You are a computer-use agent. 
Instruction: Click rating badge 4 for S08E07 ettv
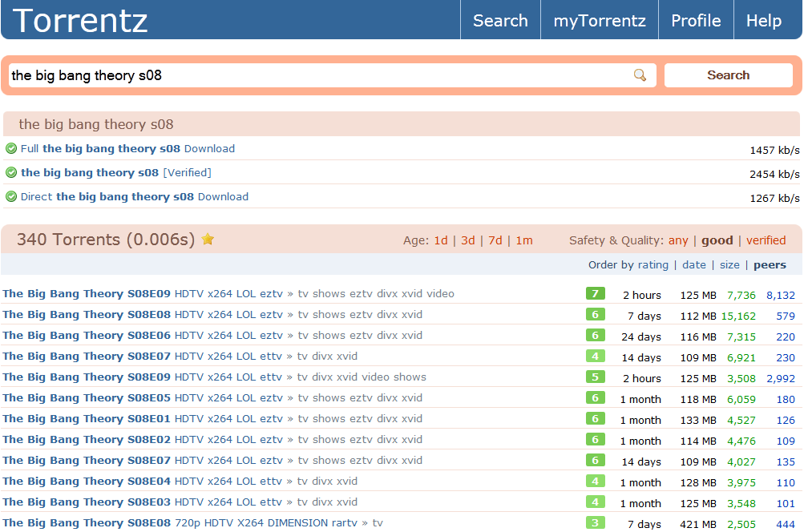(596, 357)
